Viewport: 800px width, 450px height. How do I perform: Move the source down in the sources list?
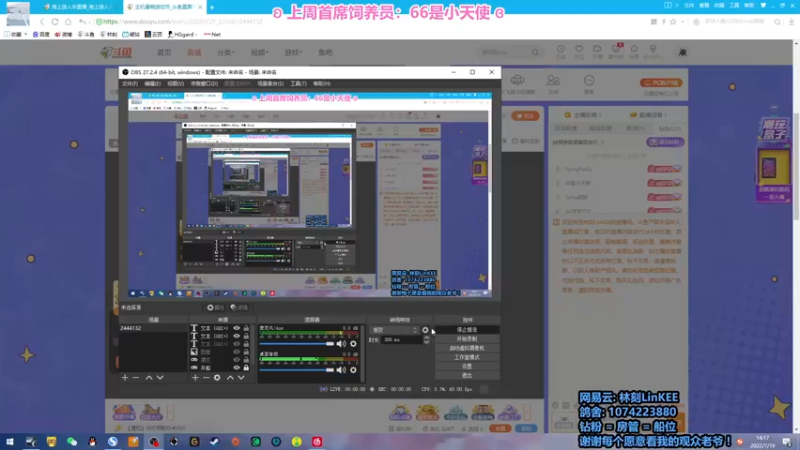pos(241,378)
